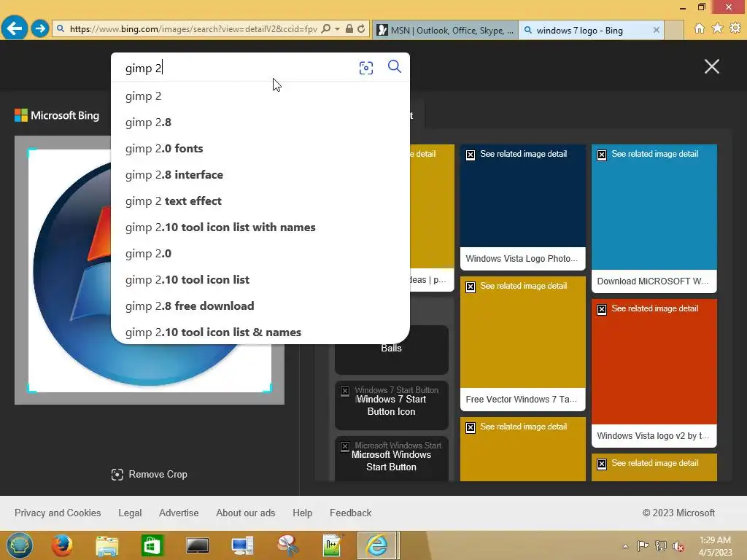Screen dimensions: 747x560
Task: Open Feedback footer link
Action: (x=351, y=513)
